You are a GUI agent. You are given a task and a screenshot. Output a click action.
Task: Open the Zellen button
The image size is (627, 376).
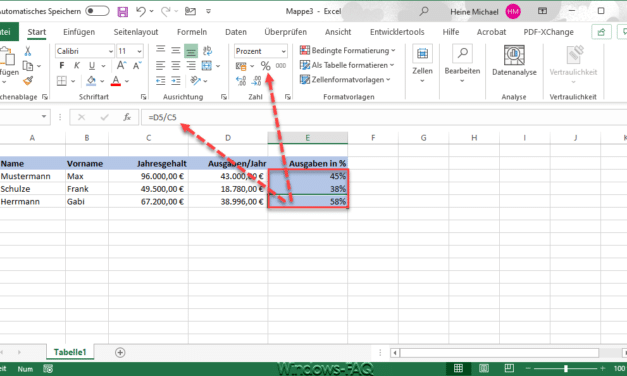422,64
